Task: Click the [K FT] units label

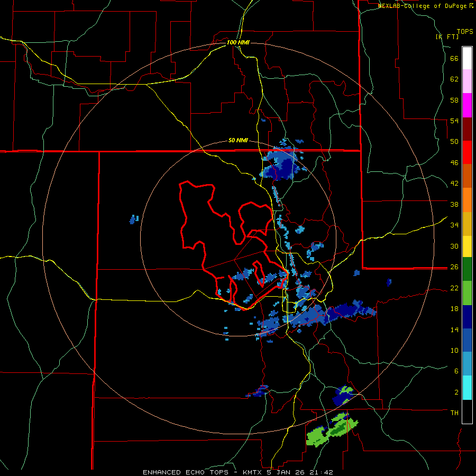Action: coord(447,36)
